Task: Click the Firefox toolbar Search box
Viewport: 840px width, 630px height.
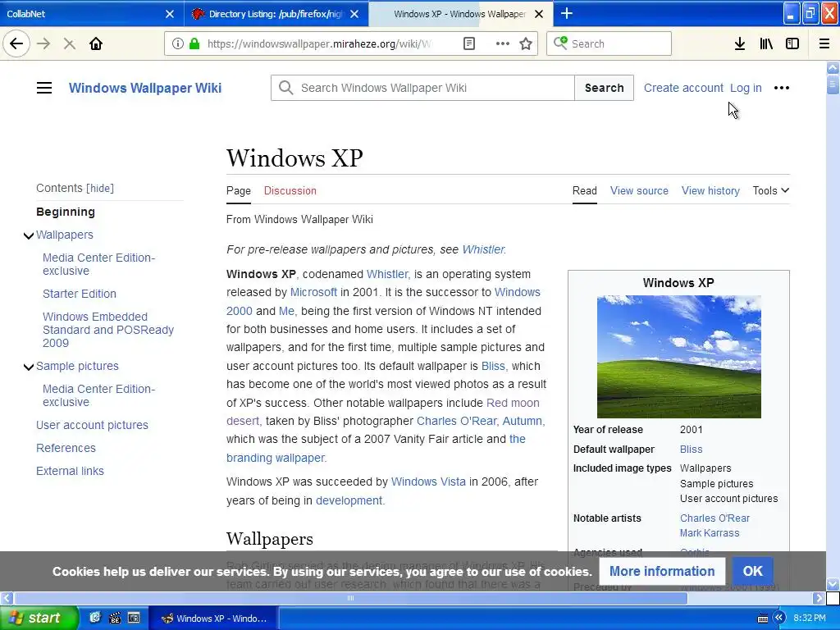Action: pos(609,43)
